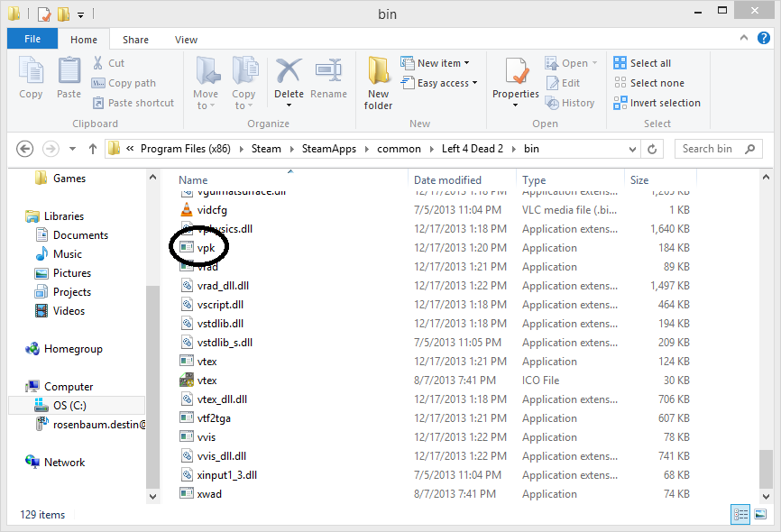Viewport: 781px width, 532px height.
Task: Click the History ribbon button
Action: click(x=570, y=103)
